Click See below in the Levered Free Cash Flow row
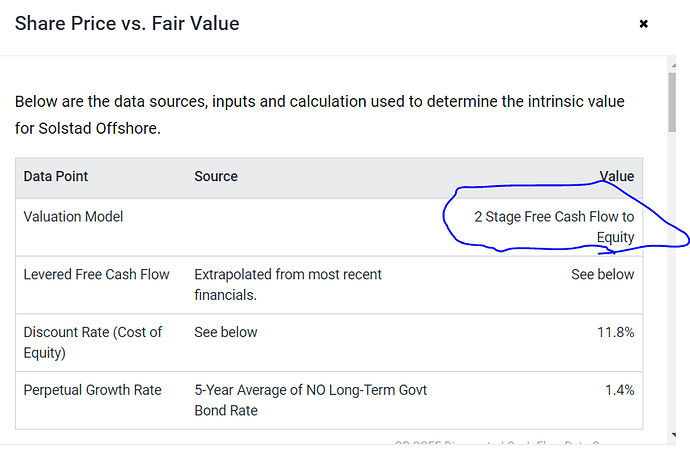Viewport: 690px width, 454px height. point(602,275)
